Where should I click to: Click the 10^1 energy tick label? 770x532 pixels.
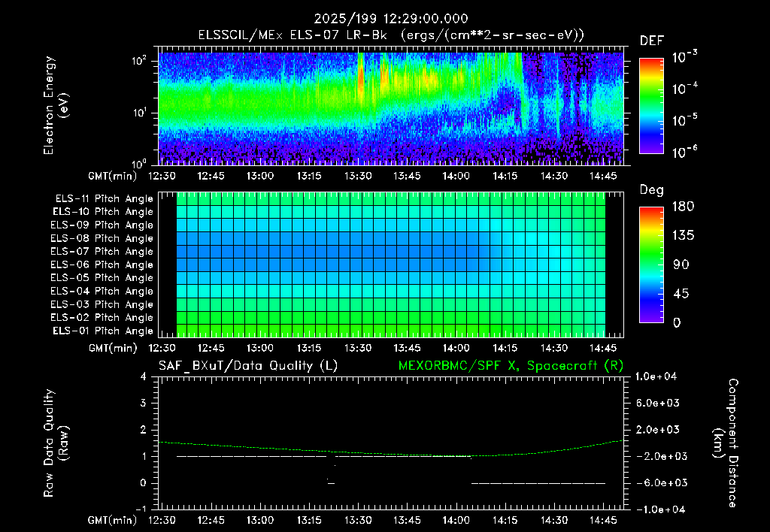(139, 113)
